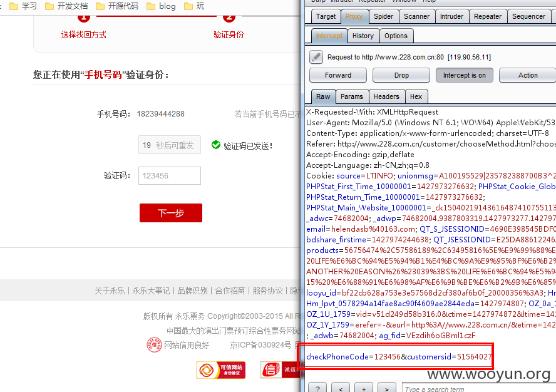Click the Content-Type header line
Image resolution: width=556 pixels, height=392 pixels.
428,133
